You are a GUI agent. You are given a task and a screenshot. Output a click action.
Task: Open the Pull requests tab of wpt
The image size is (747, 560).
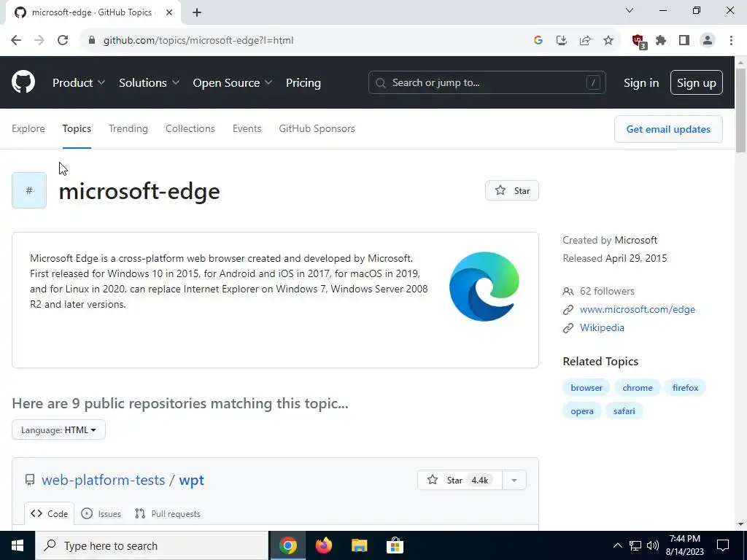[168, 514]
